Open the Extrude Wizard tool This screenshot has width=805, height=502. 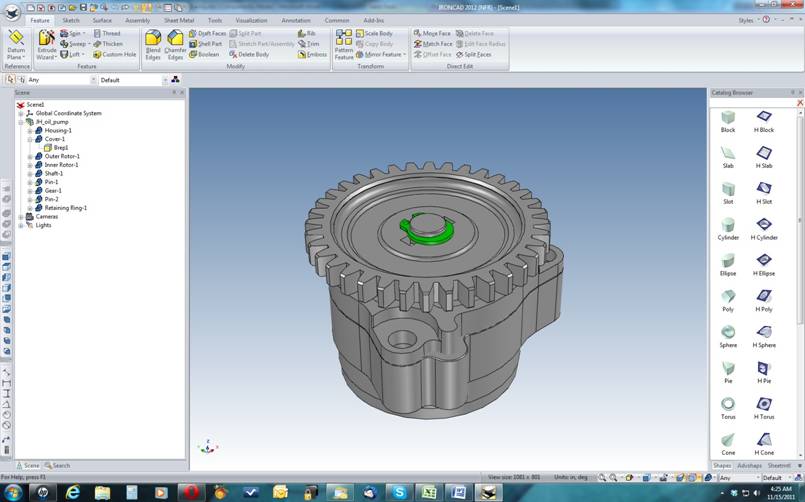[46, 43]
